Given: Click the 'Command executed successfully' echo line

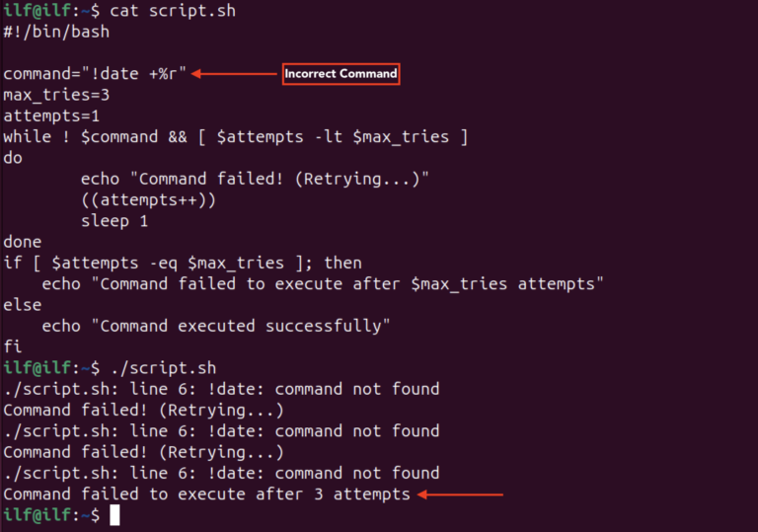Looking at the screenshot, I should tap(216, 326).
